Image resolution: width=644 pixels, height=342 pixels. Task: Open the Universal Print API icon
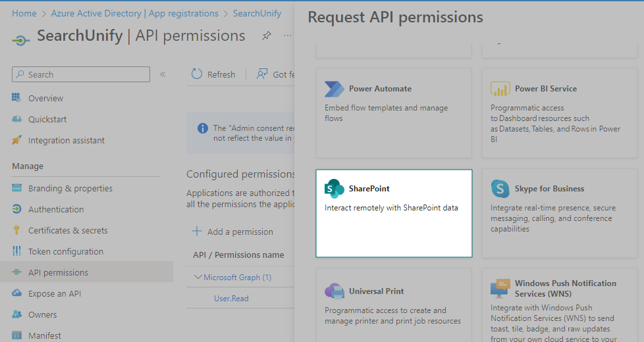tap(335, 291)
